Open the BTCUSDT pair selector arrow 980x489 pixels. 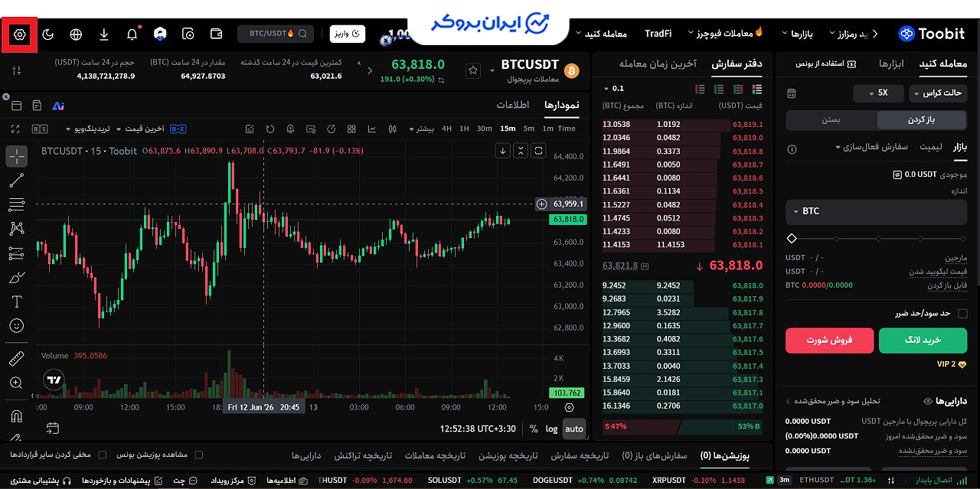click(492, 70)
